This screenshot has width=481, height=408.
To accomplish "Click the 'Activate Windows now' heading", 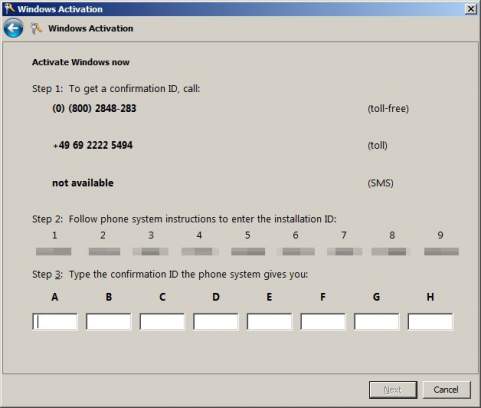I will (x=81, y=62).
